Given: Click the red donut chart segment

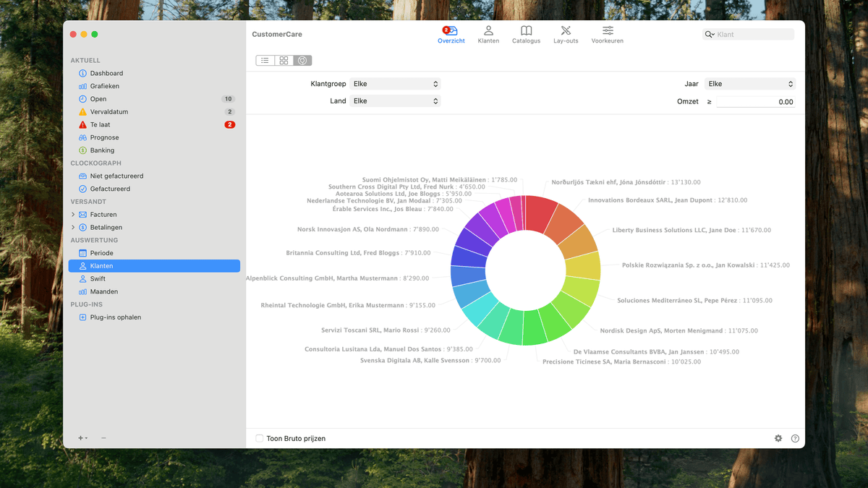Looking at the screenshot, I should pyautogui.click(x=540, y=213).
